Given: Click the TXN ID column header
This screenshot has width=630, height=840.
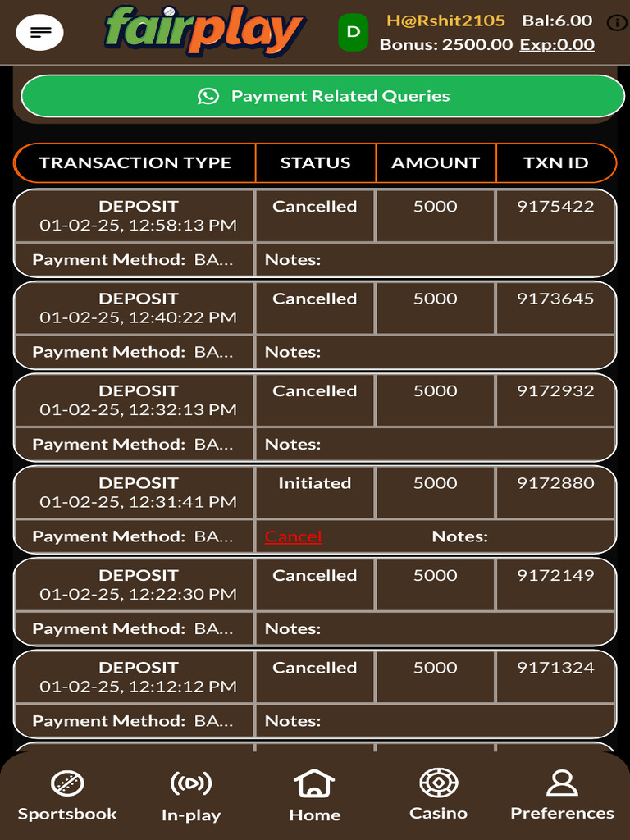Looking at the screenshot, I should (555, 162).
